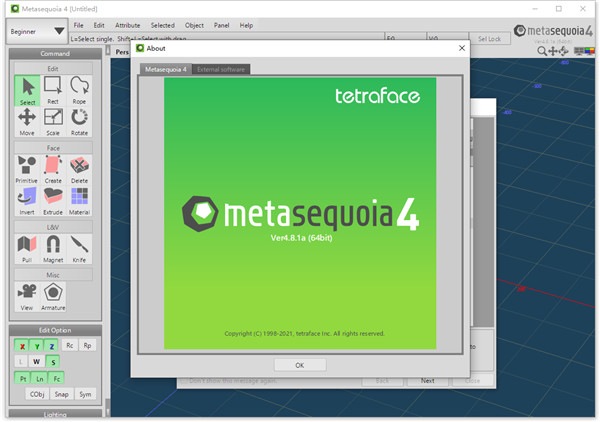Open the Beginner mode dropdown
Viewport: 600px width, 422px height.
(37, 31)
